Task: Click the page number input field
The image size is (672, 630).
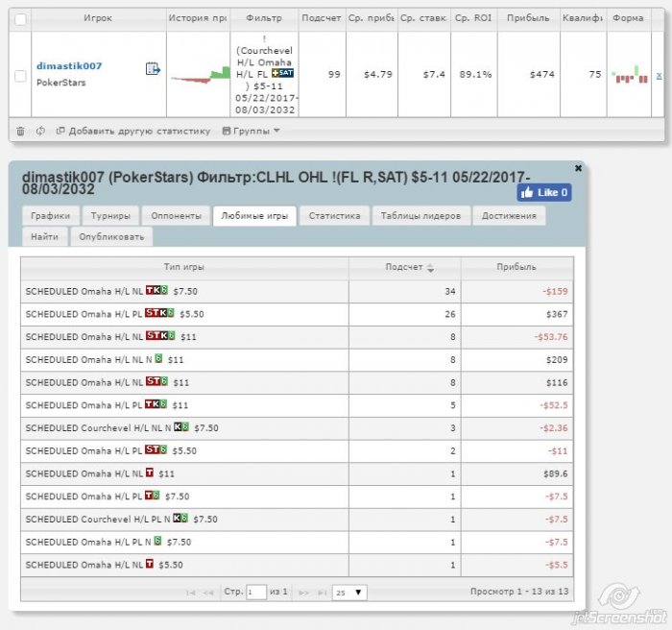Action: pos(256,593)
